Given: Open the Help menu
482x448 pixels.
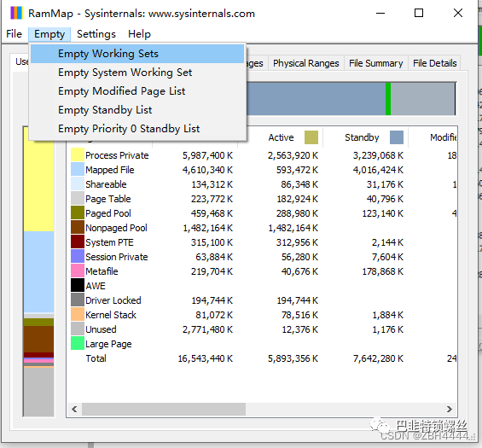Looking at the screenshot, I should tap(139, 34).
